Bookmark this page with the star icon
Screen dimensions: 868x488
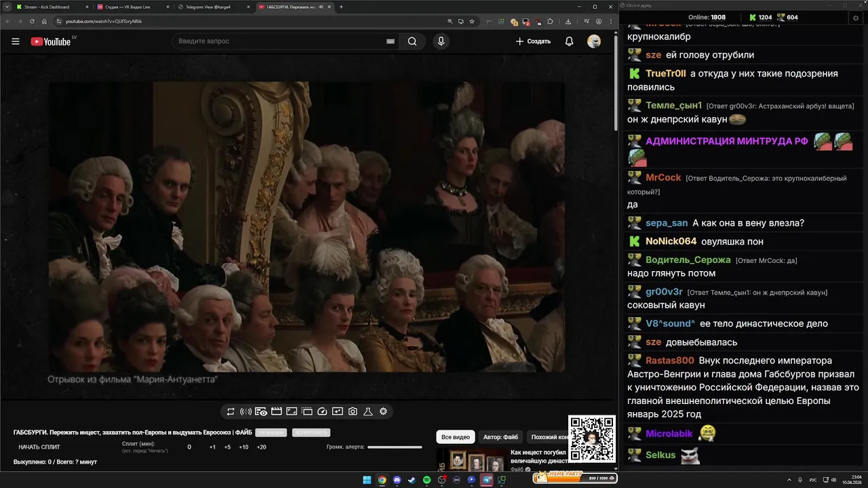point(472,21)
